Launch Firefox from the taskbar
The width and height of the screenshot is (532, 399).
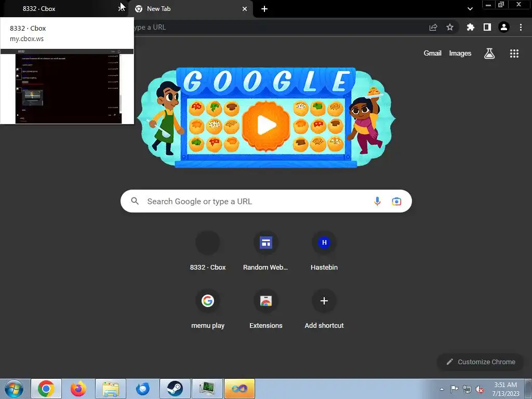click(x=78, y=389)
